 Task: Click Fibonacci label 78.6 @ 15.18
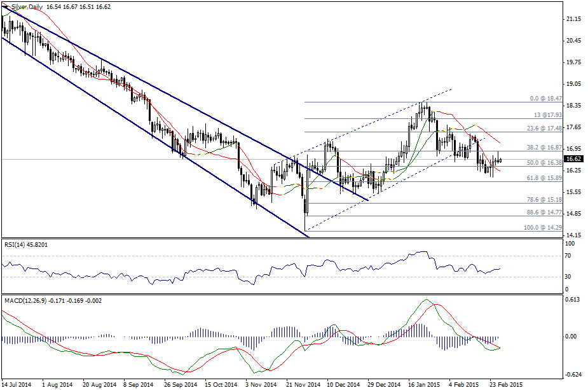coord(545,200)
